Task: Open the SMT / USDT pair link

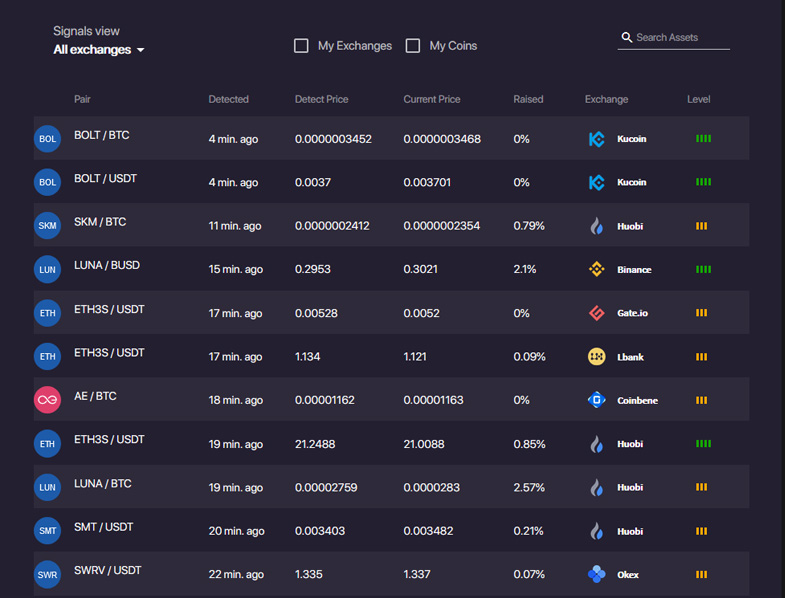Action: coord(104,527)
